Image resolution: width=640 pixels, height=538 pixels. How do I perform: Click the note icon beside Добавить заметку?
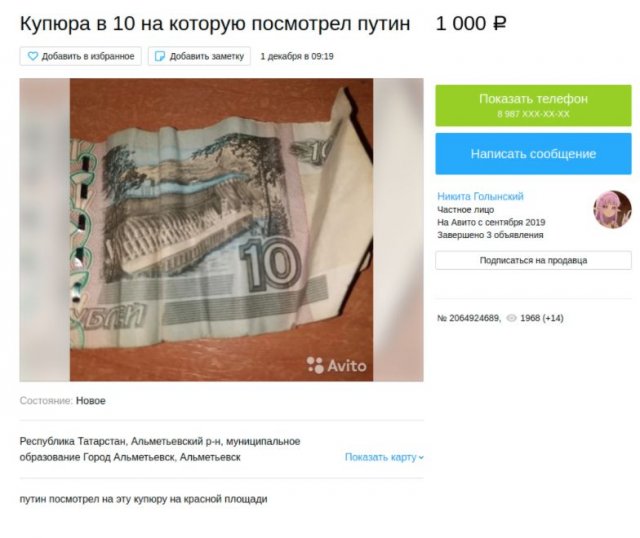(x=160, y=56)
